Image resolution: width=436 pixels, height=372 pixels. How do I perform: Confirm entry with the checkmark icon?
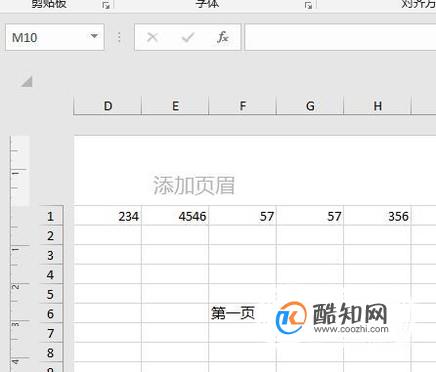point(188,37)
